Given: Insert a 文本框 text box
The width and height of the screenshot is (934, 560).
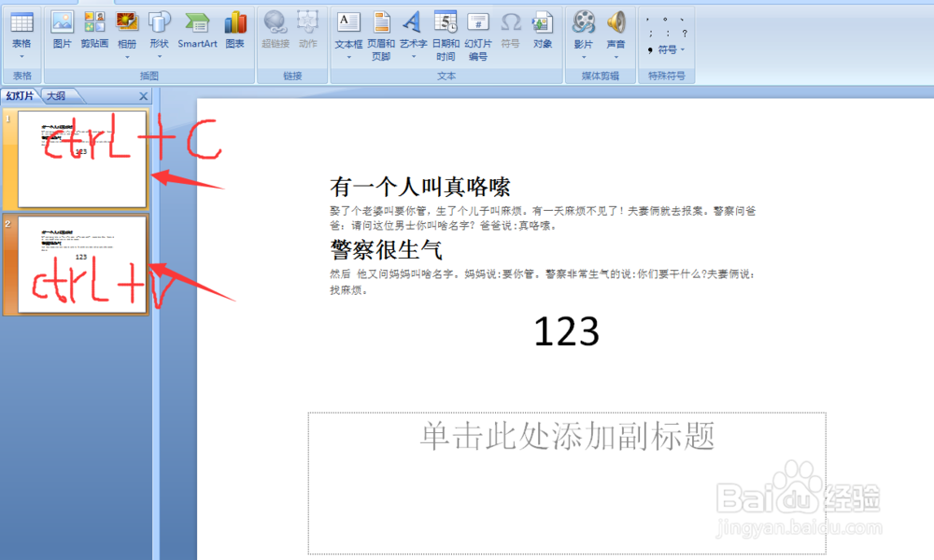Looking at the screenshot, I should pyautogui.click(x=348, y=30).
